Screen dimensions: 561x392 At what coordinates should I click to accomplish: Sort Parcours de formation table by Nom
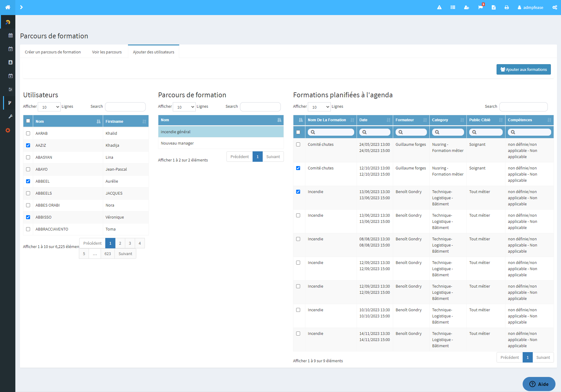[221, 120]
